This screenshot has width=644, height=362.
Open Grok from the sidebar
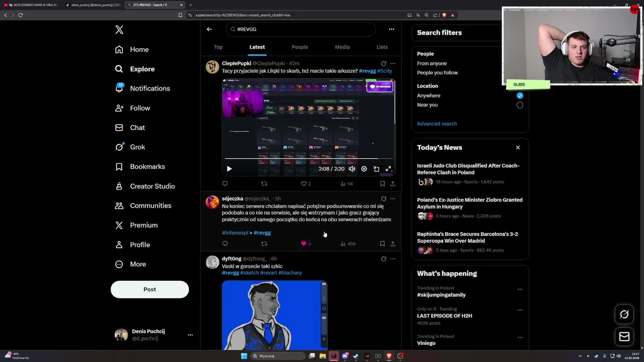(130, 147)
